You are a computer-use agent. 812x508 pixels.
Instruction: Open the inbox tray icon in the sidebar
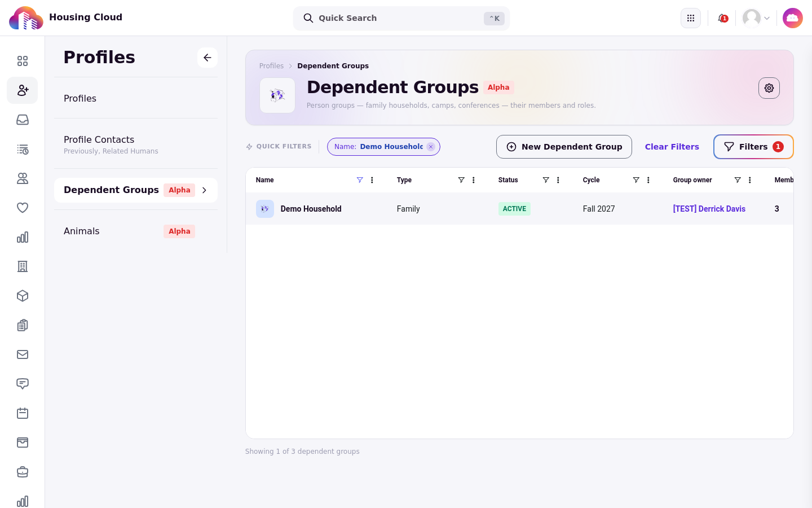tap(23, 120)
